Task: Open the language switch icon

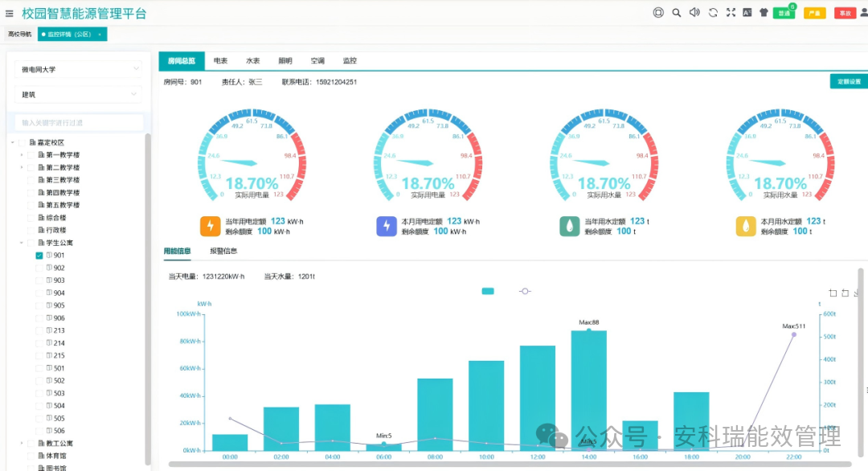Action: click(747, 13)
